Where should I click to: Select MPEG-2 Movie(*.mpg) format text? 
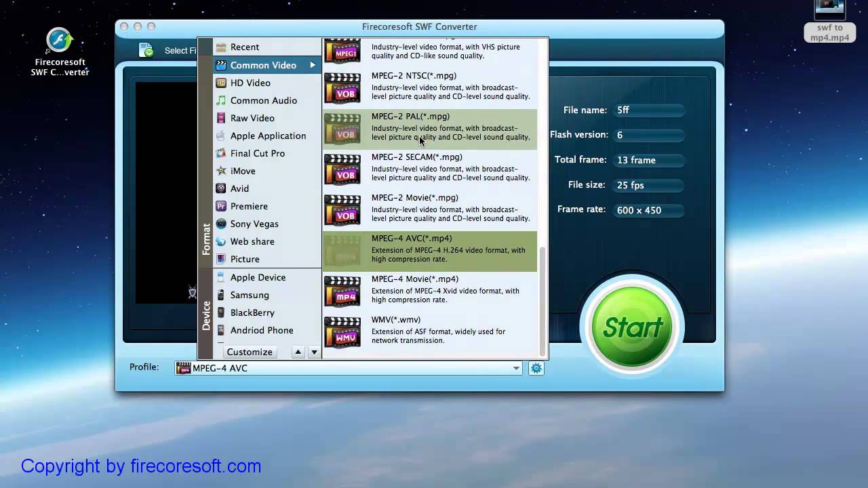(415, 198)
